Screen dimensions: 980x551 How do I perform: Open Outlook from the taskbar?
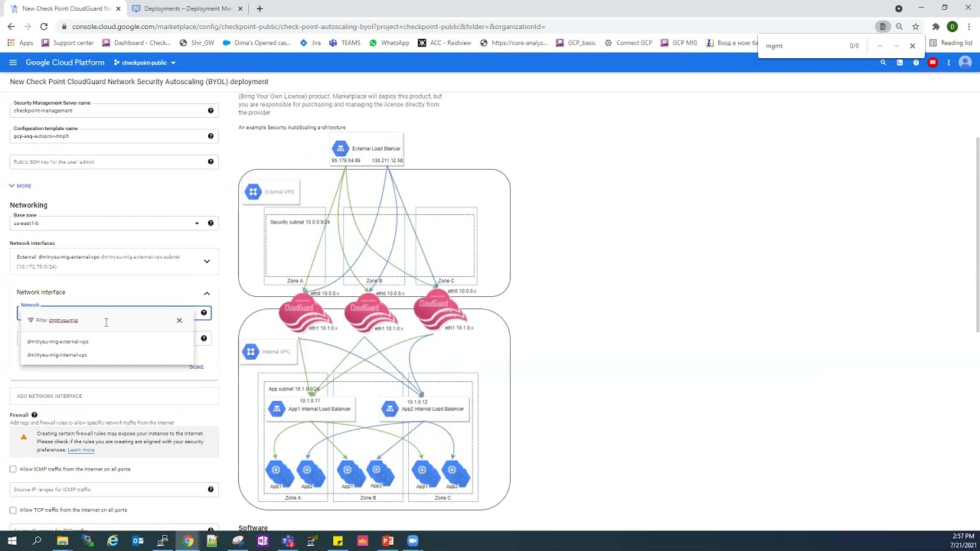click(138, 541)
